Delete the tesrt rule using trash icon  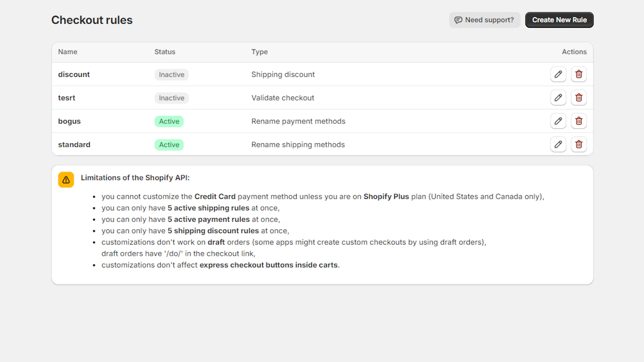tap(579, 98)
